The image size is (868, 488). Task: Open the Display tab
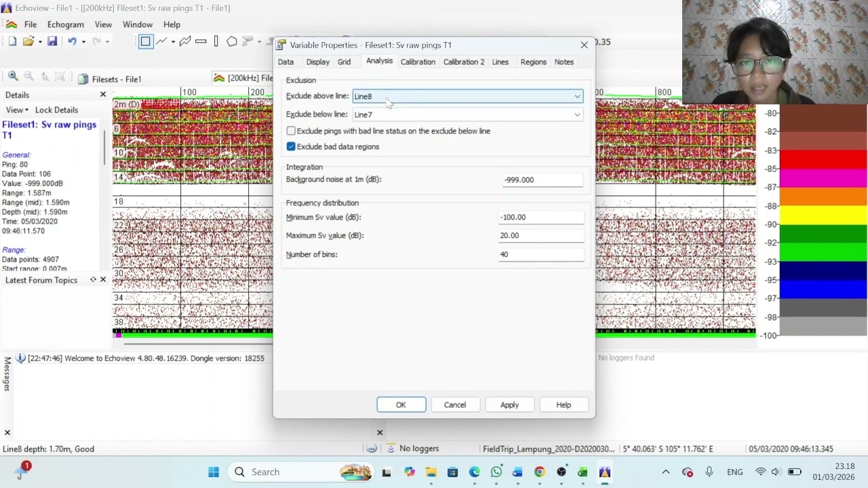click(317, 62)
